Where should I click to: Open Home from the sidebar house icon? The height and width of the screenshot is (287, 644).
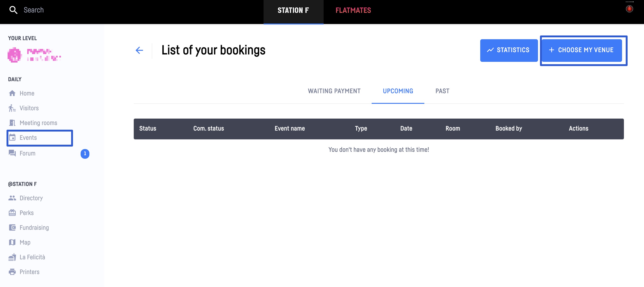(12, 93)
